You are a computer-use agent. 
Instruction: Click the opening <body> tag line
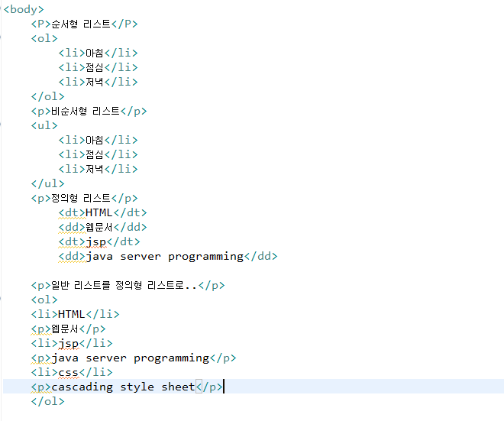click(24, 9)
